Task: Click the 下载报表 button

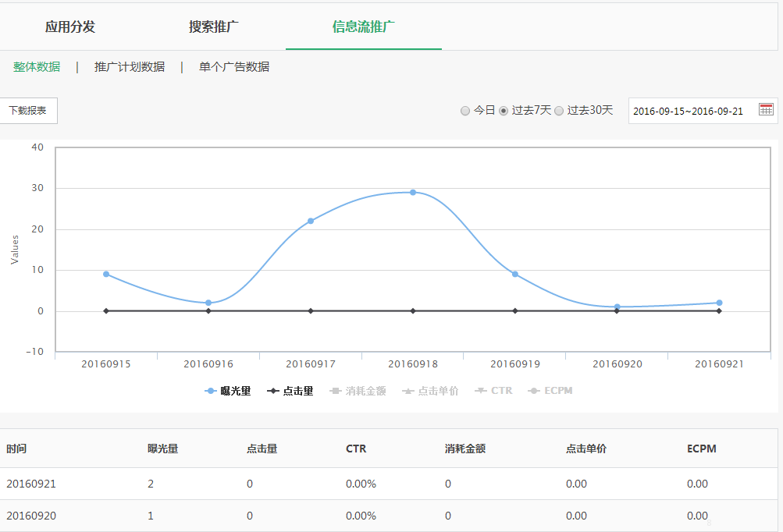Action: 30,110
